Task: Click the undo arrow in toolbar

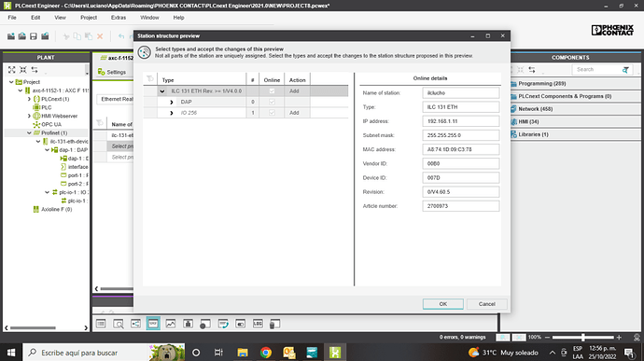Action: [x=121, y=36]
